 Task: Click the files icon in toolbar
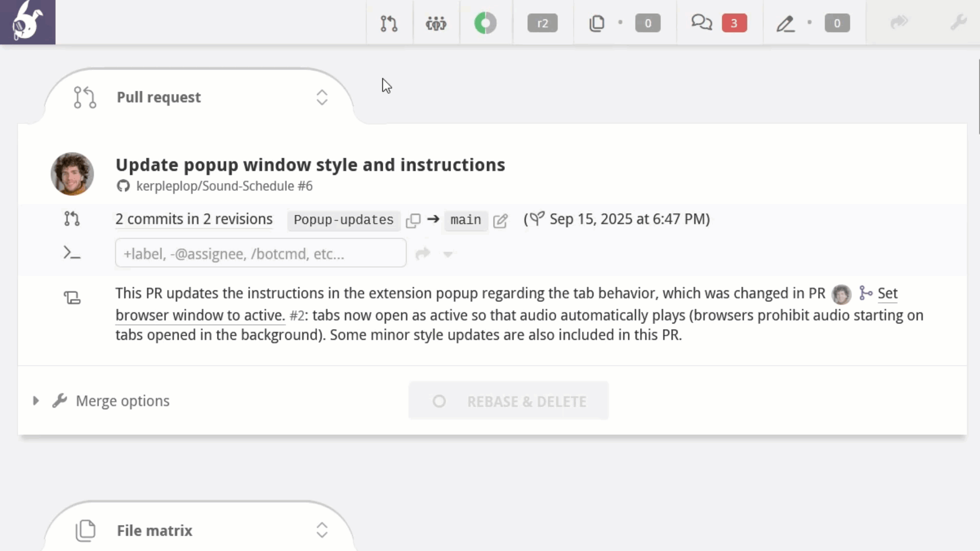(x=597, y=23)
